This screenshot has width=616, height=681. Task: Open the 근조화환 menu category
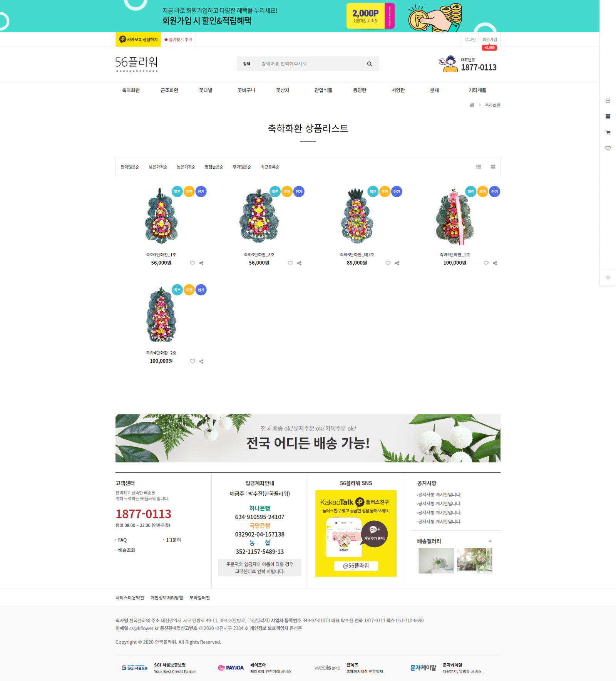169,90
